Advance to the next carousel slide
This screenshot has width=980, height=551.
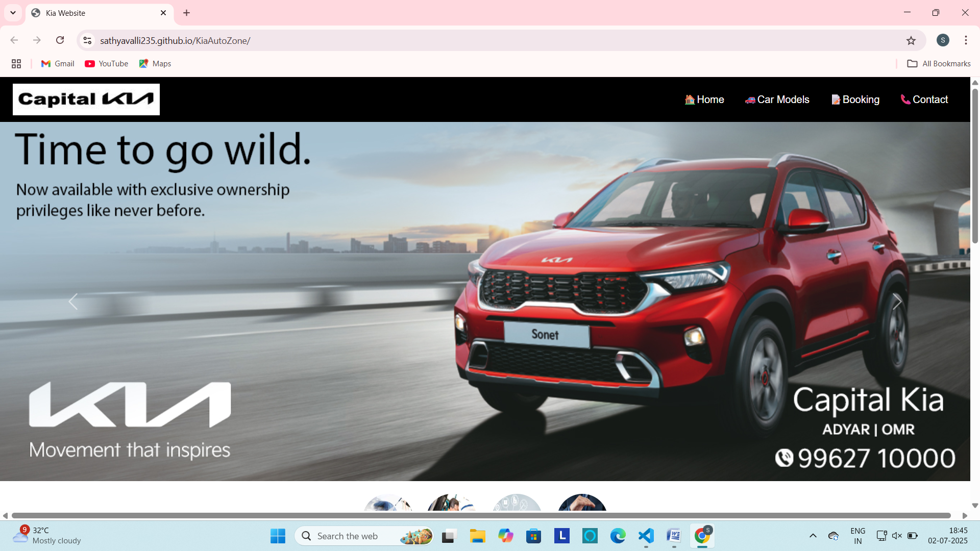click(x=897, y=302)
